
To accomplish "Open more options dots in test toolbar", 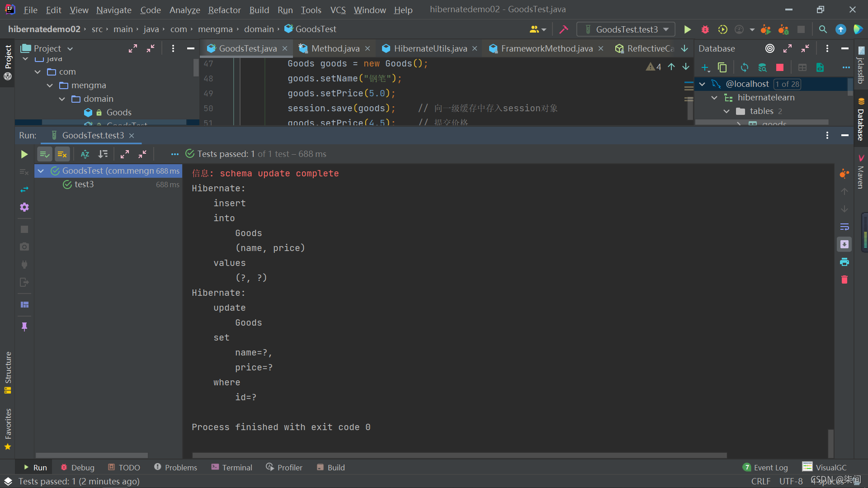I will coord(175,154).
